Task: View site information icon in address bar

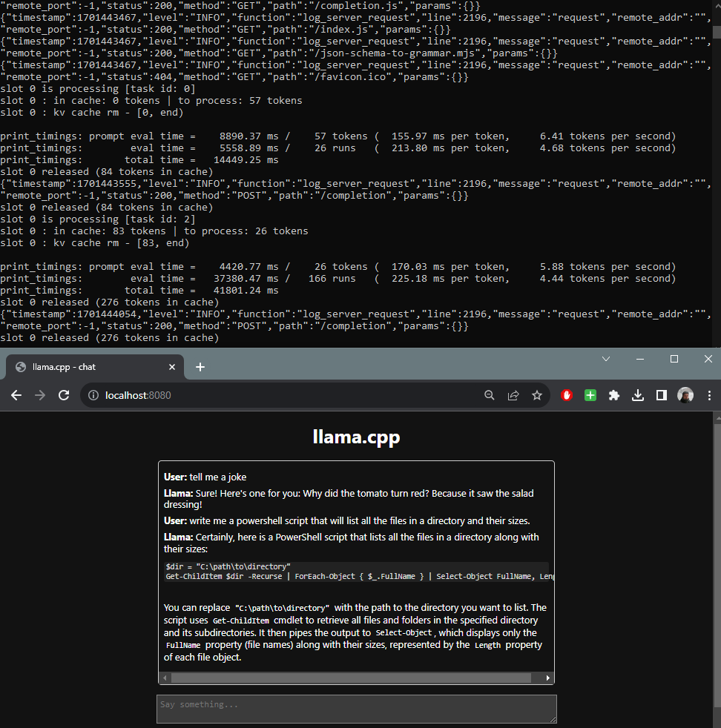Action: [x=93, y=395]
